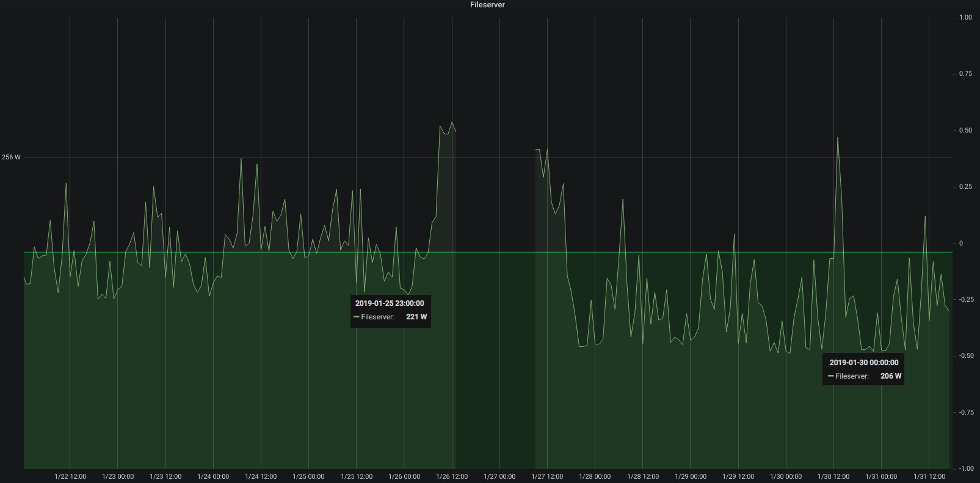Image resolution: width=980 pixels, height=483 pixels.
Task: Click series color dash in 206 W tooltip
Action: [831, 376]
